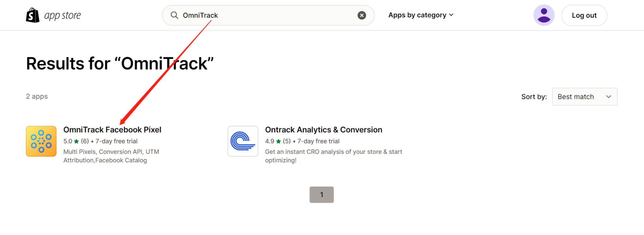Click the search magnifier icon
The width and height of the screenshot is (644, 235).
pos(174,15)
